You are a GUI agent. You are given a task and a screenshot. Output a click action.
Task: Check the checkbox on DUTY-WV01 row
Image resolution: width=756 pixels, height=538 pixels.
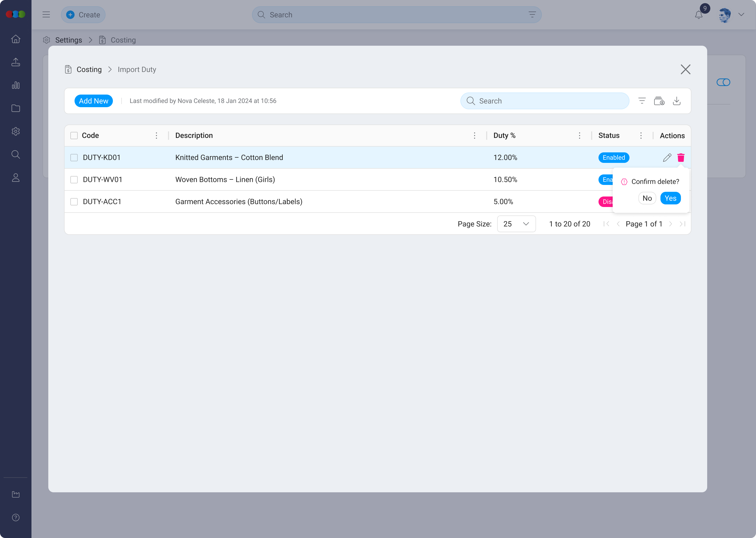click(74, 180)
